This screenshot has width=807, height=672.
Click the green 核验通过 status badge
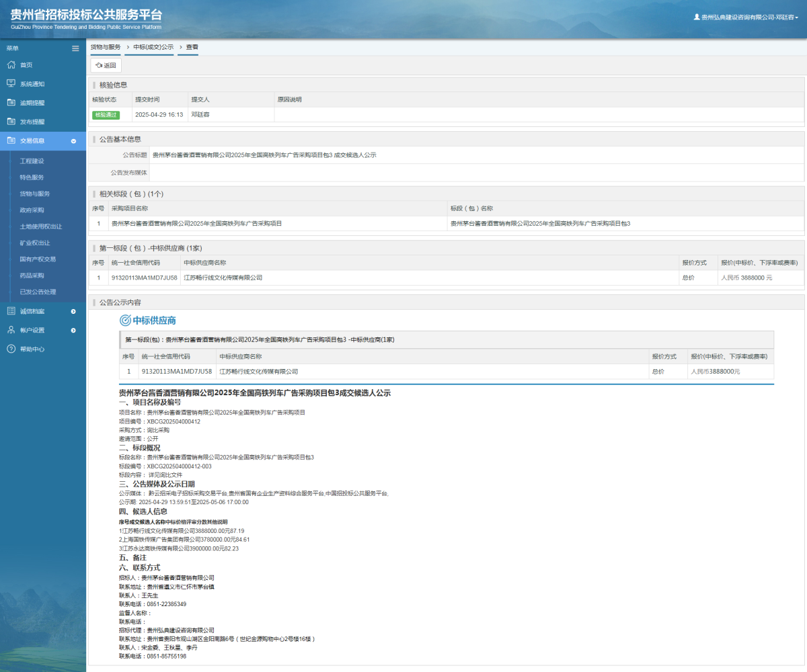click(106, 115)
